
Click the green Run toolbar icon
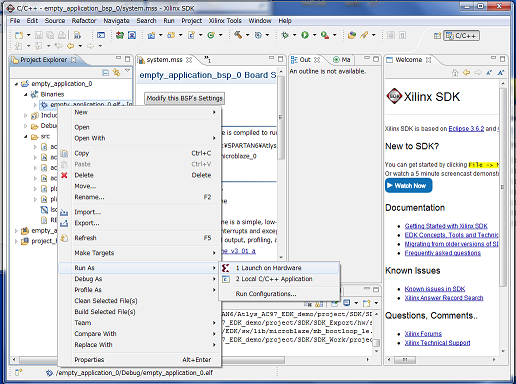pyautogui.click(x=305, y=35)
